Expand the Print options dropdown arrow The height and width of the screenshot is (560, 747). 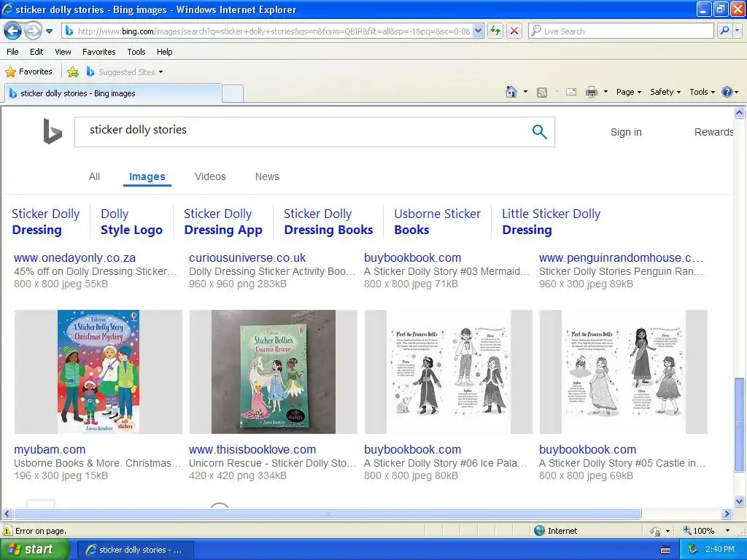point(605,92)
